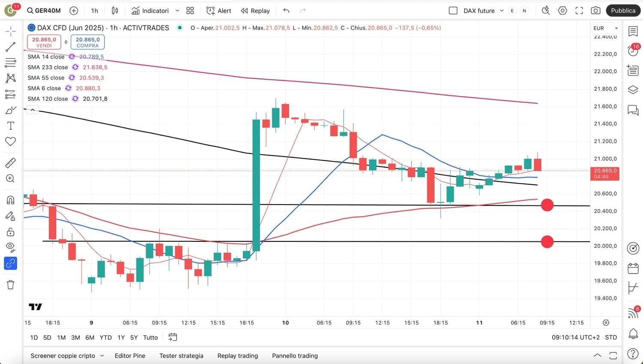Toggle lock all drawings tool
Image resolution: width=643 pixels, height=364 pixels.
point(10,232)
